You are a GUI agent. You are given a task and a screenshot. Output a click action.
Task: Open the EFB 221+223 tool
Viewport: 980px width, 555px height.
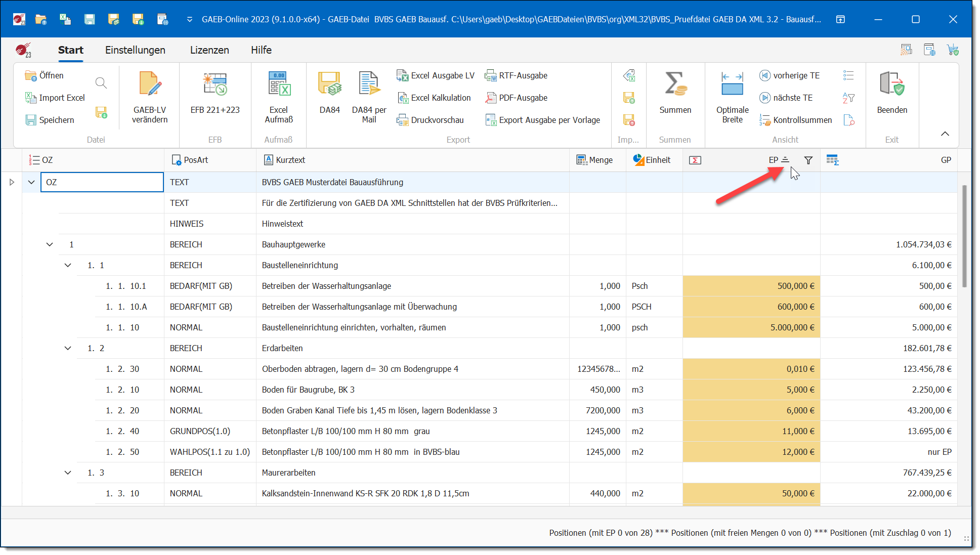click(215, 85)
